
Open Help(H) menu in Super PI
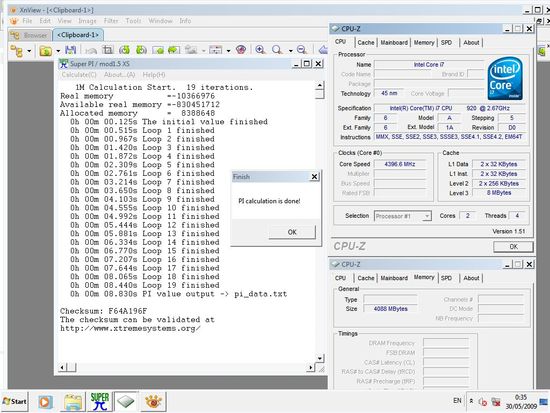[x=154, y=75]
